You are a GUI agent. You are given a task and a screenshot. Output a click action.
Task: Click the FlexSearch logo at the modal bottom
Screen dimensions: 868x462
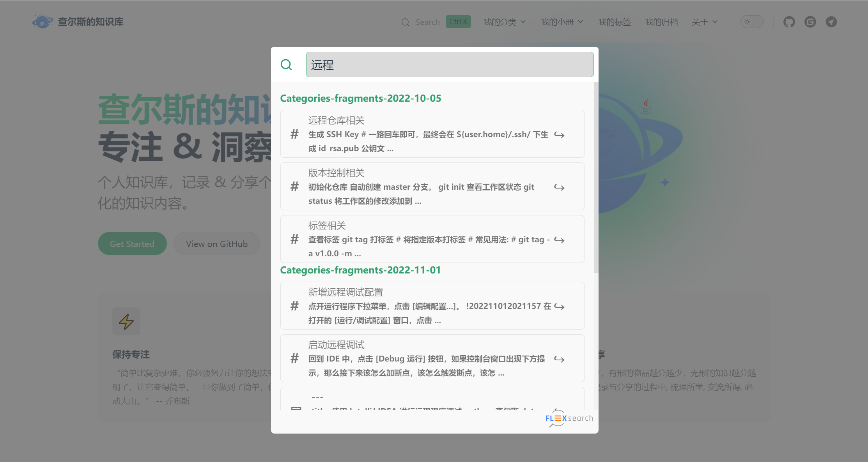569,418
